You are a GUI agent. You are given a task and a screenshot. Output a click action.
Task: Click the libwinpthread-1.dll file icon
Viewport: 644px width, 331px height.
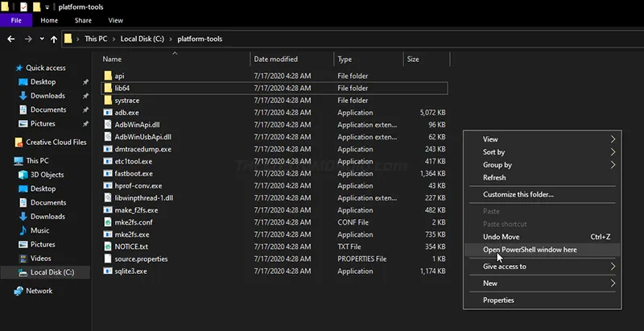tap(108, 198)
